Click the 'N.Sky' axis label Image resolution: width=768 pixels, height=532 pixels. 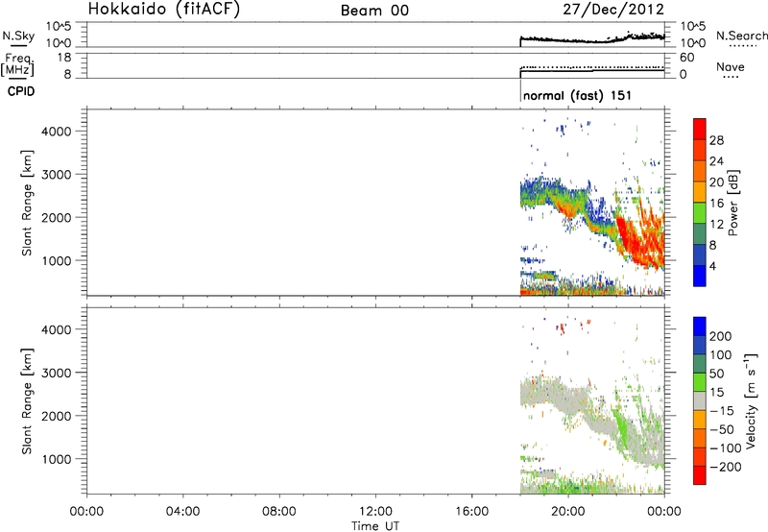18,36
